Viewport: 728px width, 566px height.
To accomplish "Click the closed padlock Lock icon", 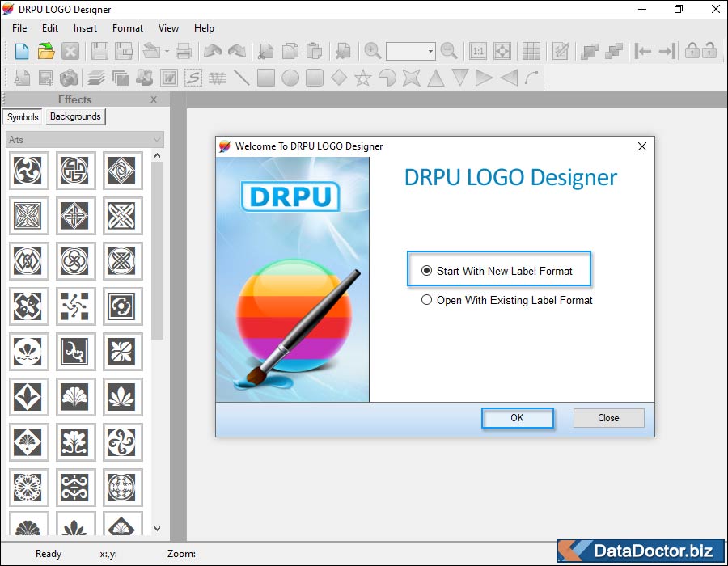I will coord(692,50).
